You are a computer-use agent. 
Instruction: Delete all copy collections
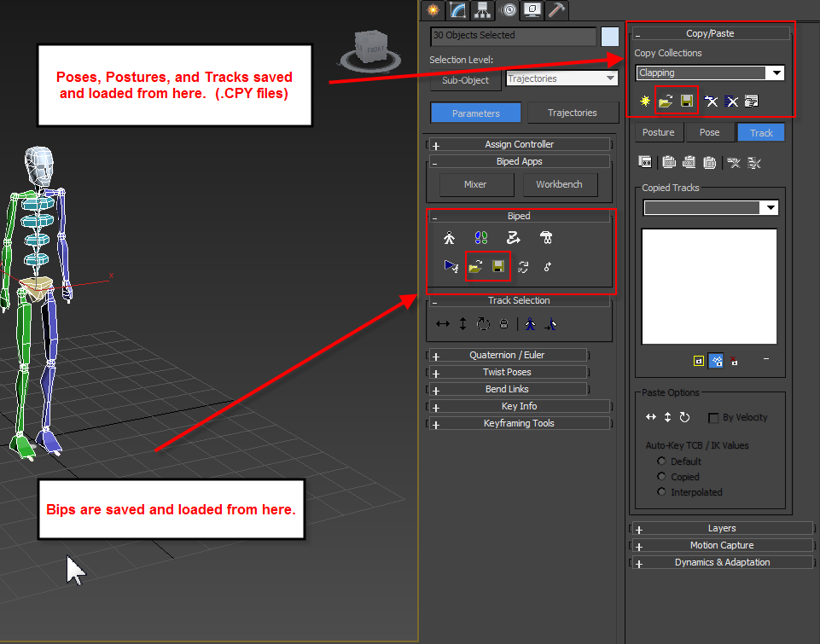click(x=731, y=101)
